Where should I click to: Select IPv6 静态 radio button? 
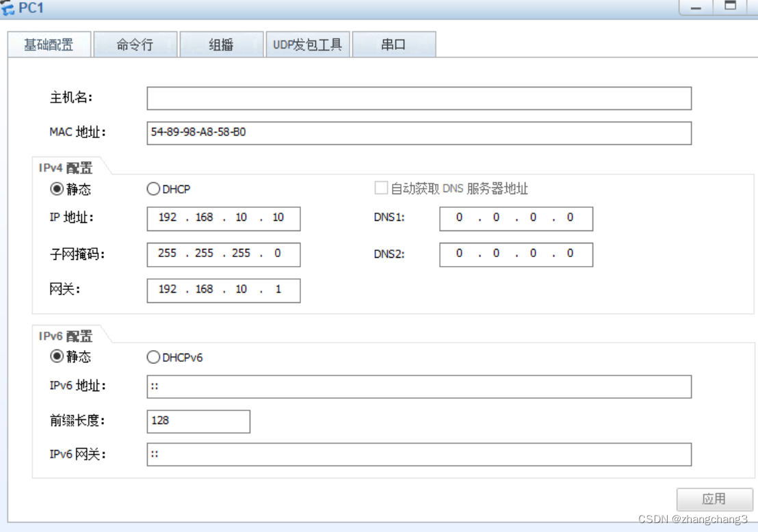pos(57,356)
